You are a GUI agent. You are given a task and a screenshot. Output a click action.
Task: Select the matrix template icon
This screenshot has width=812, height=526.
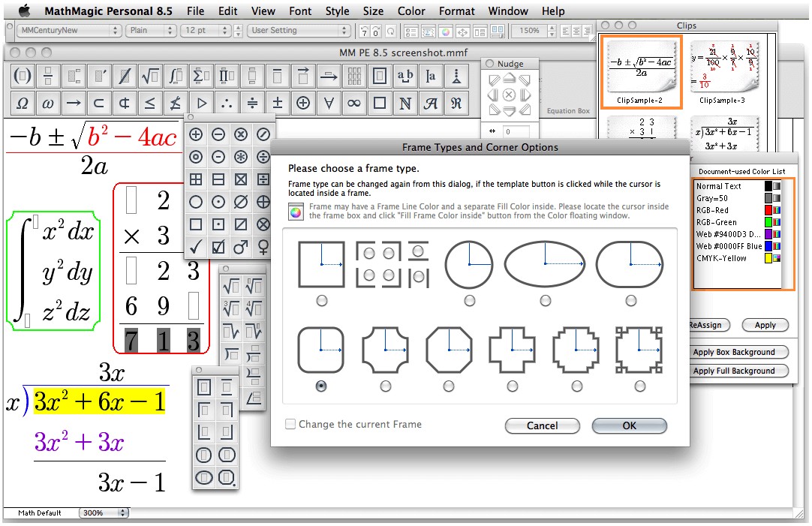point(353,75)
